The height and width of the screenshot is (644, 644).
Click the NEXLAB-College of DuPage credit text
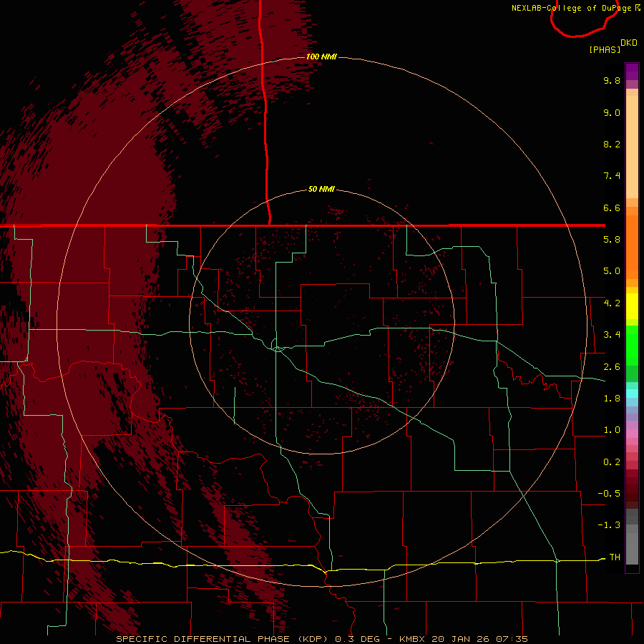(572, 8)
